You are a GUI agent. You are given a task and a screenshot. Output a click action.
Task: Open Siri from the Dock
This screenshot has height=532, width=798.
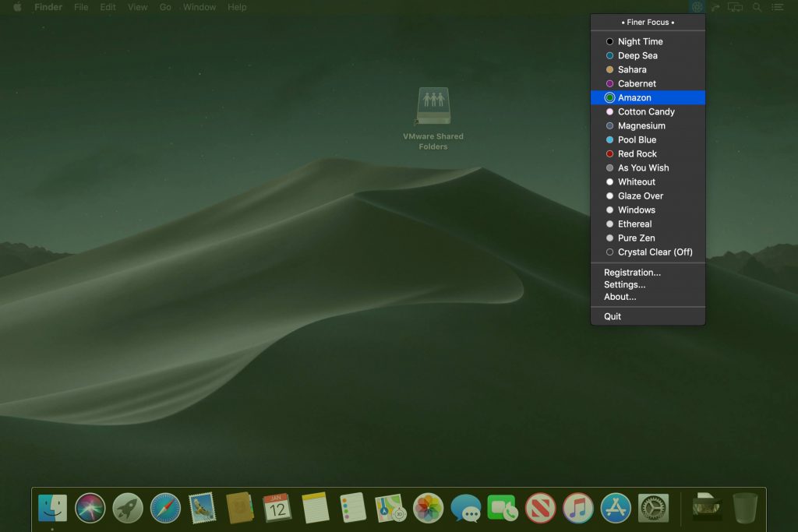(90, 508)
